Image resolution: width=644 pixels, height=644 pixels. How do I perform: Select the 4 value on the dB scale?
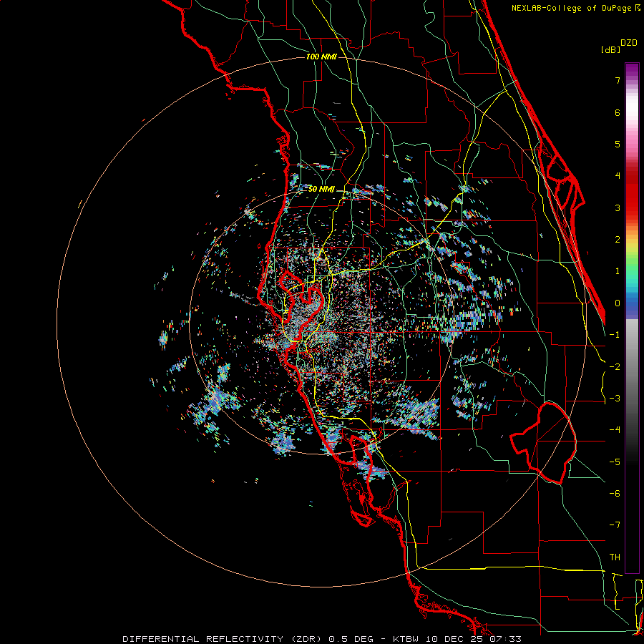click(x=618, y=176)
